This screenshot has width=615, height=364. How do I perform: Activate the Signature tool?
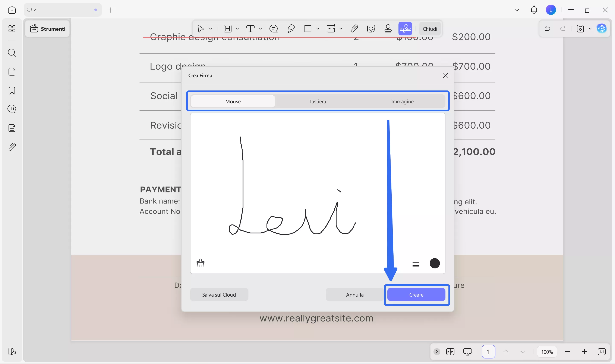(405, 28)
